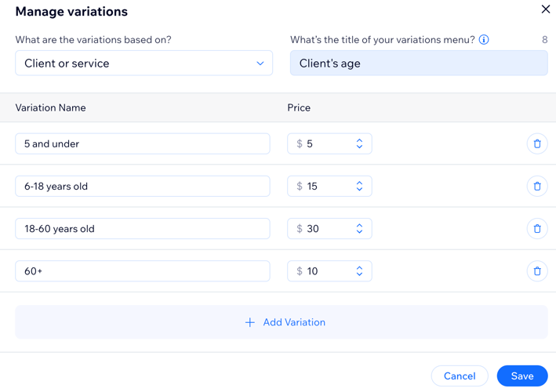Save the variations
This screenshot has height=392, width=556.
522,376
